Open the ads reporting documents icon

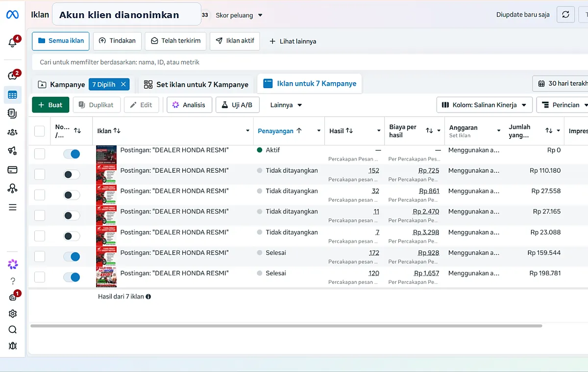click(x=13, y=114)
